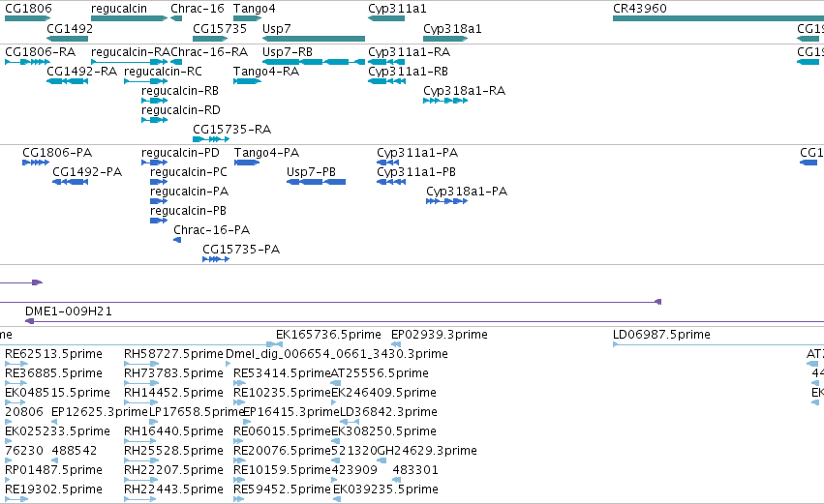
Task: Click transcript Cyp311a1-RB
Action: [408, 72]
